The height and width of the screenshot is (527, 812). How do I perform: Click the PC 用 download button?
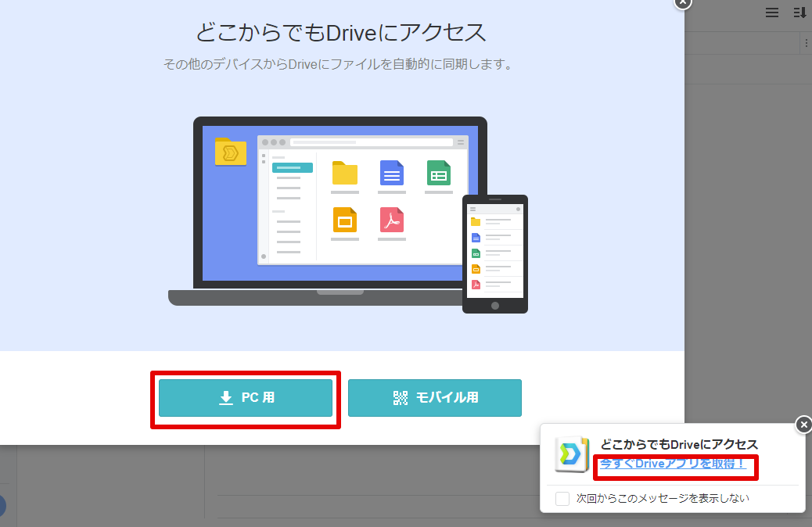coord(246,397)
